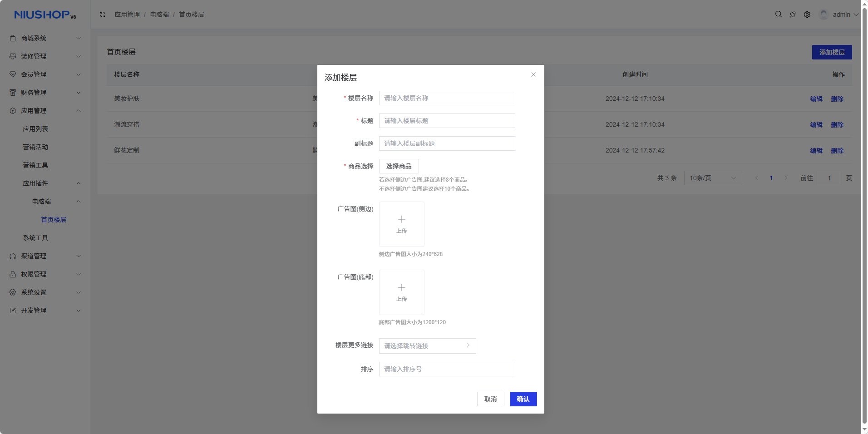Image resolution: width=868 pixels, height=434 pixels.
Task: Click 编辑 for the 美妆护肤 row
Action: pyautogui.click(x=816, y=99)
